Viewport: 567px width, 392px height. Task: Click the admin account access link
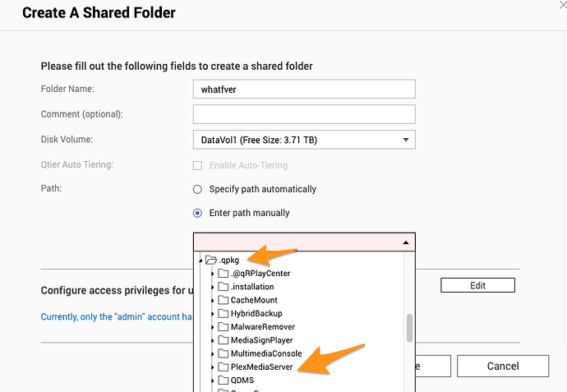click(x=117, y=316)
